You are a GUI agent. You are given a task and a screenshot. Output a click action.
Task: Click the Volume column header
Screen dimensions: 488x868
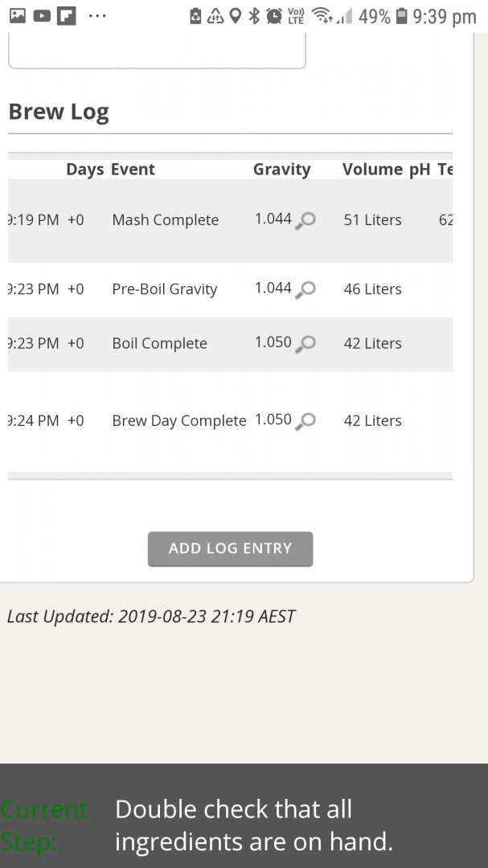tap(372, 170)
